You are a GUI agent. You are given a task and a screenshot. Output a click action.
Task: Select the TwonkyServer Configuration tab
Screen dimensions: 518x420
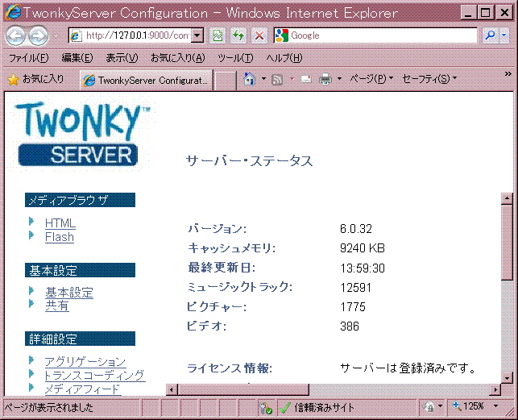click(146, 80)
